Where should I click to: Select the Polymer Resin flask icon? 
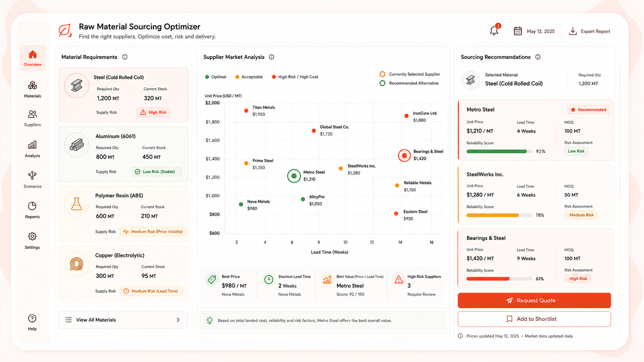click(77, 204)
